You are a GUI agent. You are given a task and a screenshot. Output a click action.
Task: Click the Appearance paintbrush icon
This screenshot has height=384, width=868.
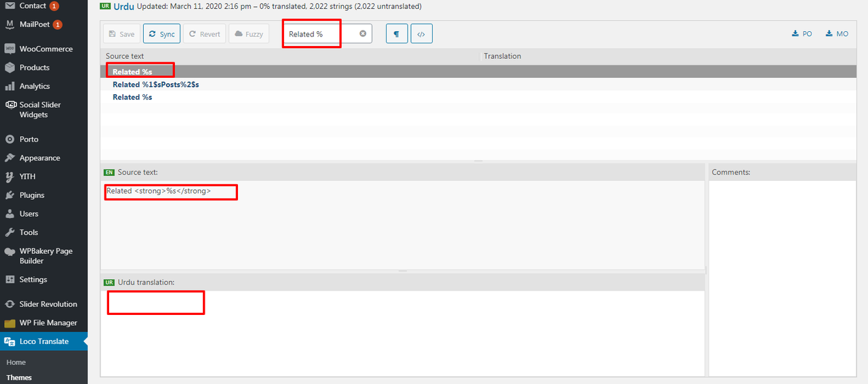[9, 158]
